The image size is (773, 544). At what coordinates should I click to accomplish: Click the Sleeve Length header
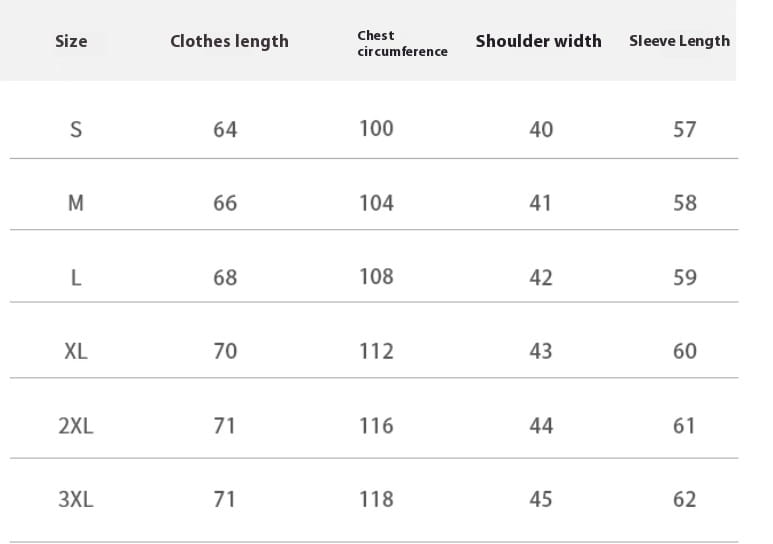tap(679, 41)
